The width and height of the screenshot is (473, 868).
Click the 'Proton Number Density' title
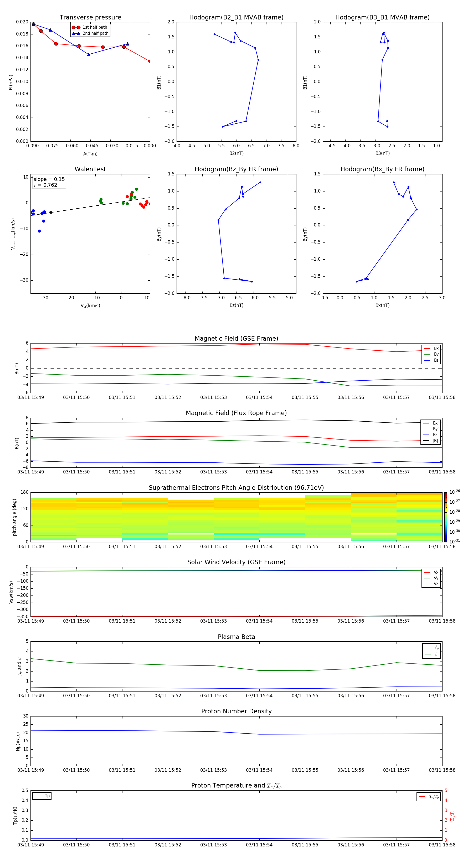[236, 711]
